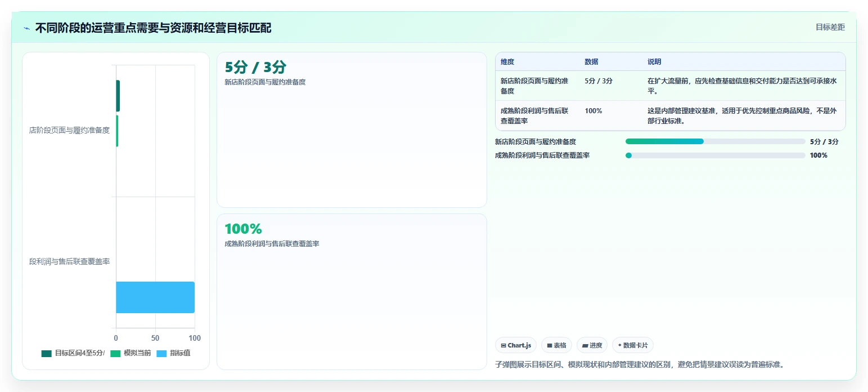
Task: Toggle the 指标值 legend swatch
Action: [x=161, y=354]
